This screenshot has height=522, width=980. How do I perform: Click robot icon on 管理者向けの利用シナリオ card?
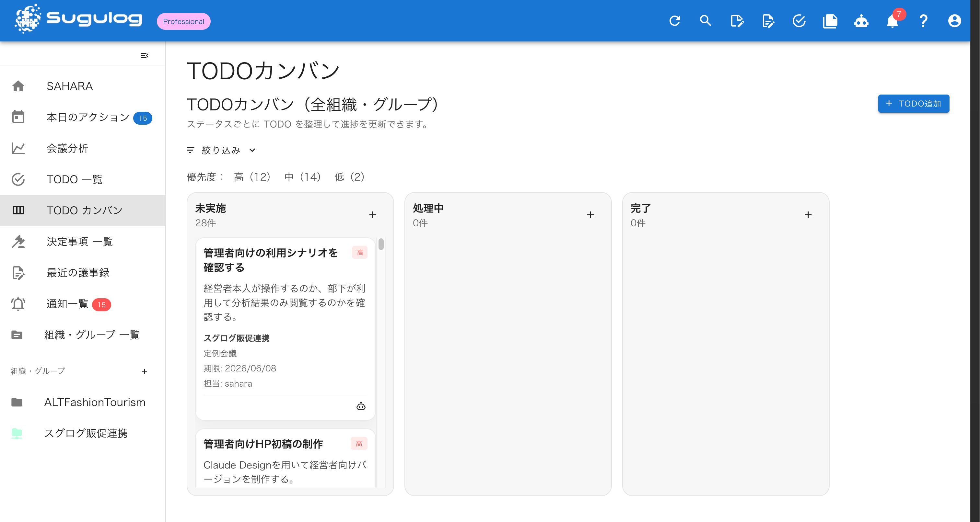(x=361, y=406)
